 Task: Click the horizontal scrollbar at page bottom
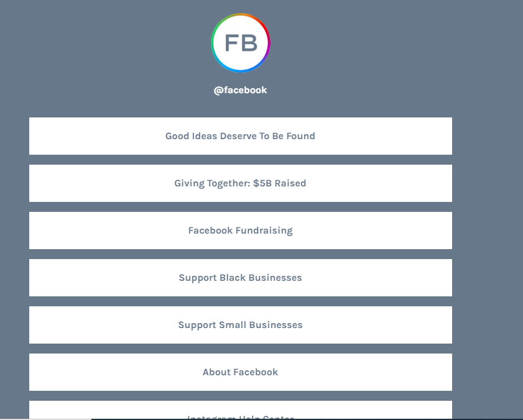pos(305,419)
